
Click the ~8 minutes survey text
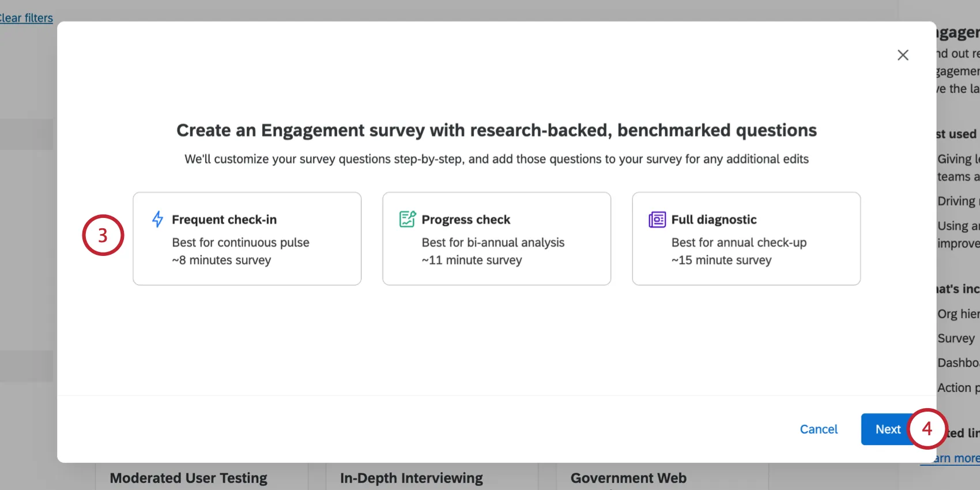click(221, 260)
